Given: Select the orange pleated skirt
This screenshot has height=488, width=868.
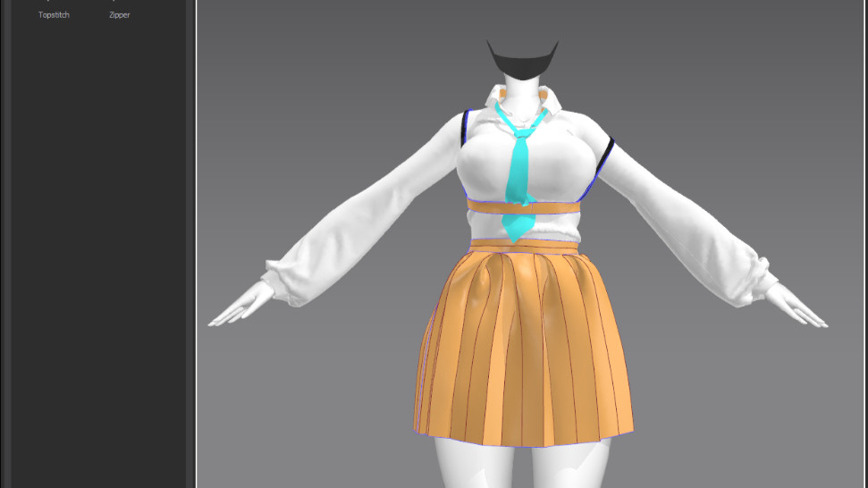Looking at the screenshot, I should point(523,349).
